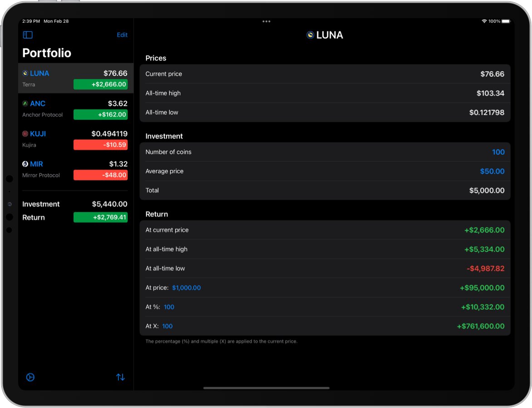
Task: Tap the three-dot multitasking indicator
Action: (266, 21)
